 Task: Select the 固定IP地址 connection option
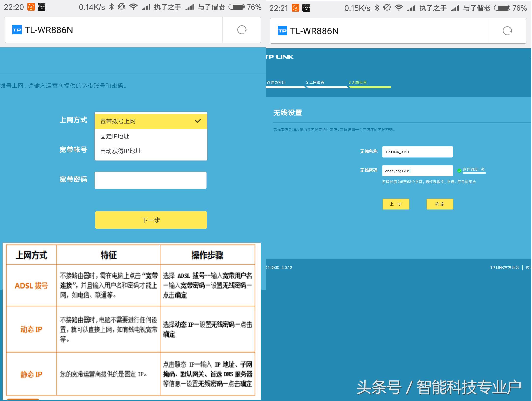click(x=150, y=136)
